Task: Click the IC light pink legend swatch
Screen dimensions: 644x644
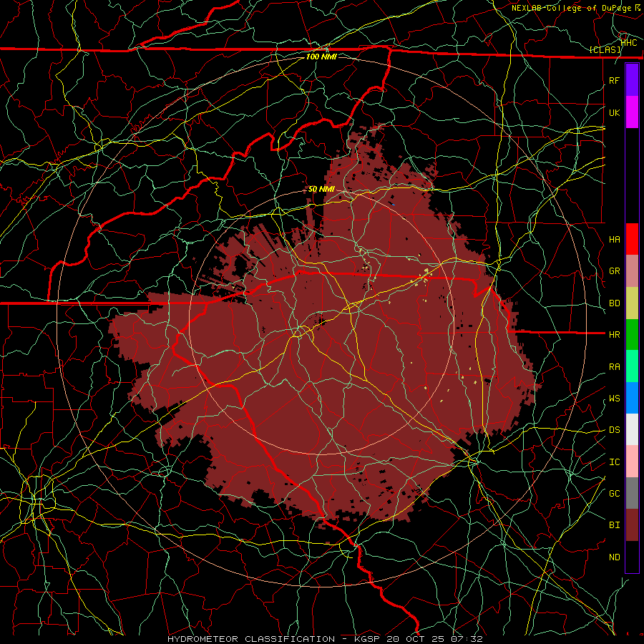Action: (x=632, y=462)
